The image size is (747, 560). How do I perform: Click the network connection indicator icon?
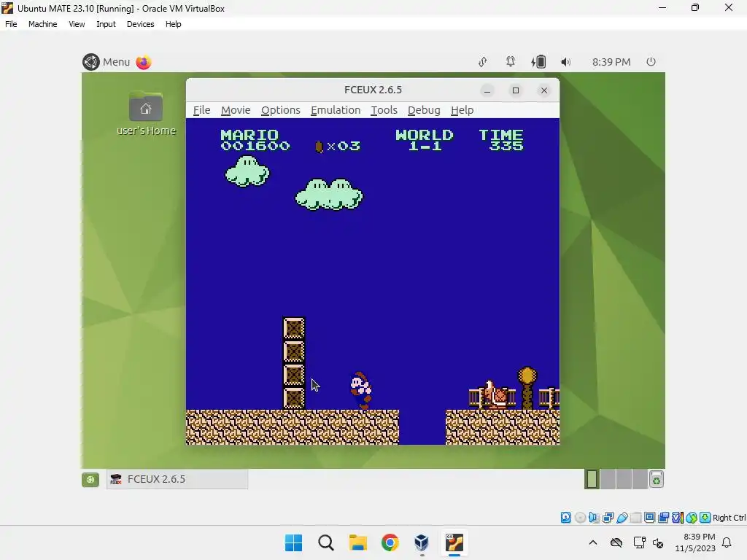(483, 62)
